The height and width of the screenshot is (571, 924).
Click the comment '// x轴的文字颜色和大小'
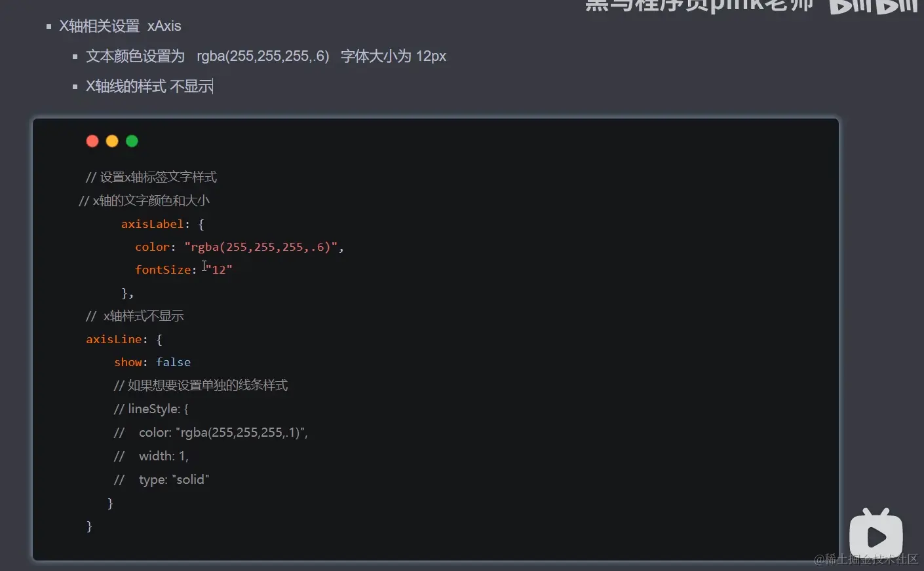click(x=144, y=200)
